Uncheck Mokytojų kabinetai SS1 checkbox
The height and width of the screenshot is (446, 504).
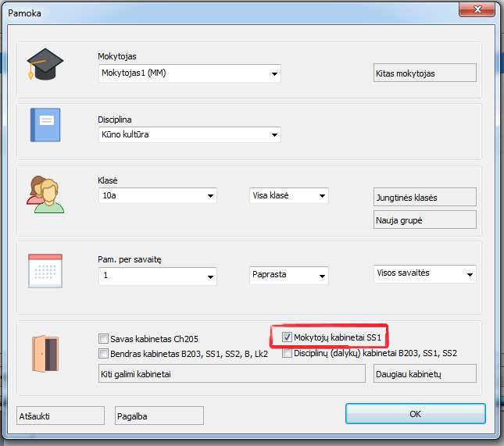click(x=288, y=337)
